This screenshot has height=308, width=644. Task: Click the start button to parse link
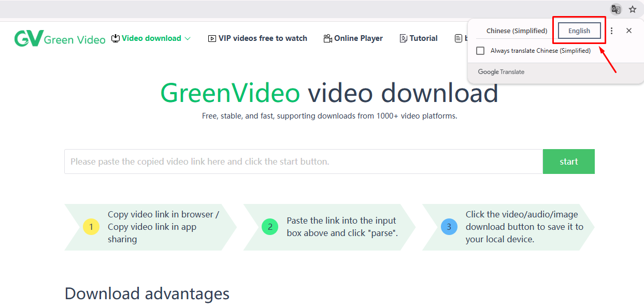click(x=568, y=161)
